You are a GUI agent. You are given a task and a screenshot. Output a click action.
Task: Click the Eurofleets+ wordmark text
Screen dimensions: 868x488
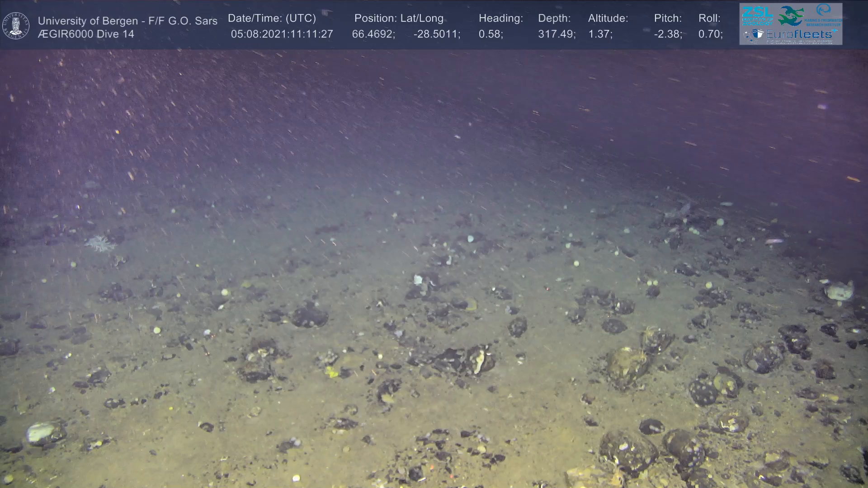pyautogui.click(x=800, y=34)
